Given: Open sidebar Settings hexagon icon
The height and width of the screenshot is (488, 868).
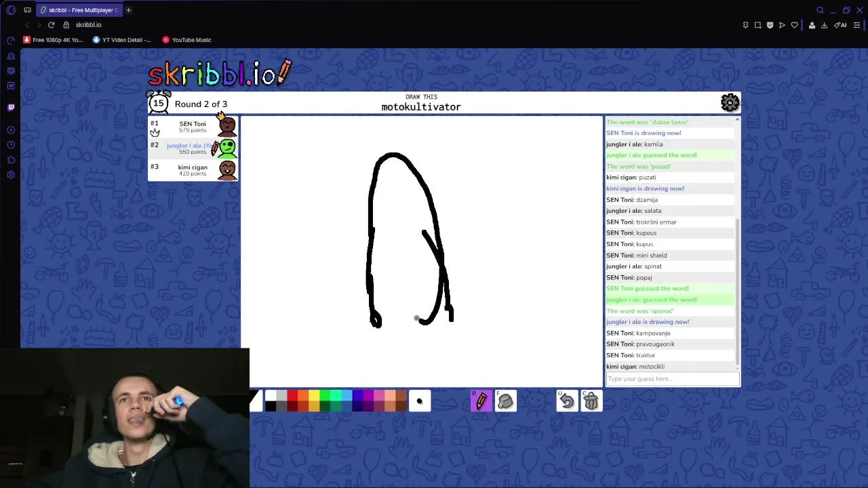Looking at the screenshot, I should [x=11, y=175].
